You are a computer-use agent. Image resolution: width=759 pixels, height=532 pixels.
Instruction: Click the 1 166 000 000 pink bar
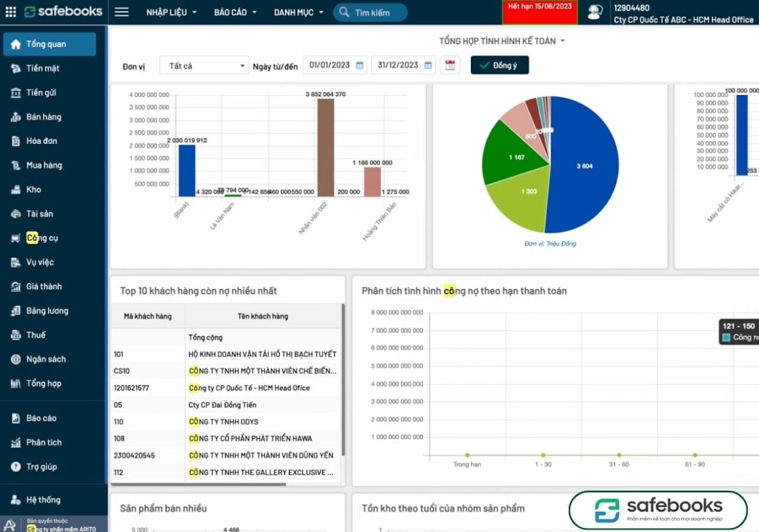[372, 182]
